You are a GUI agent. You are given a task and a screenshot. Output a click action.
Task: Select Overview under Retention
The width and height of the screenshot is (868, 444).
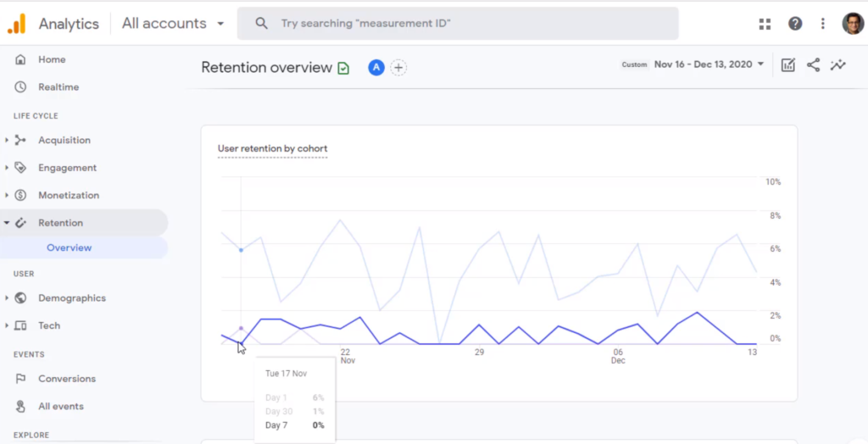[x=69, y=248]
